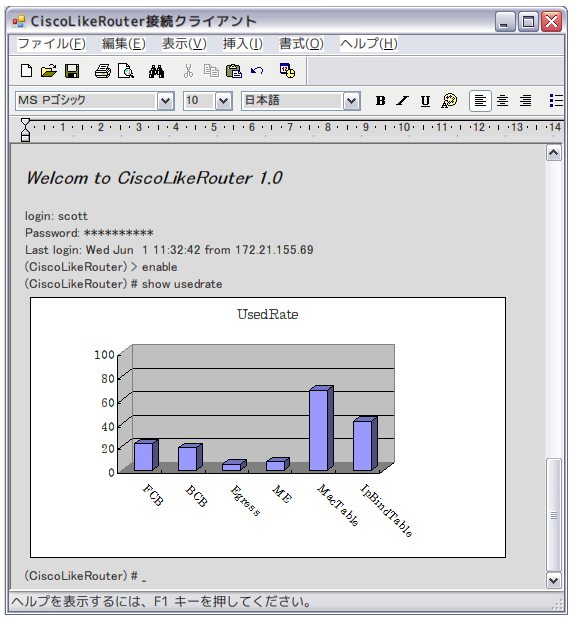Viewport: 573px width, 622px height.
Task: Find text with the binoculars icon
Action: point(156,72)
